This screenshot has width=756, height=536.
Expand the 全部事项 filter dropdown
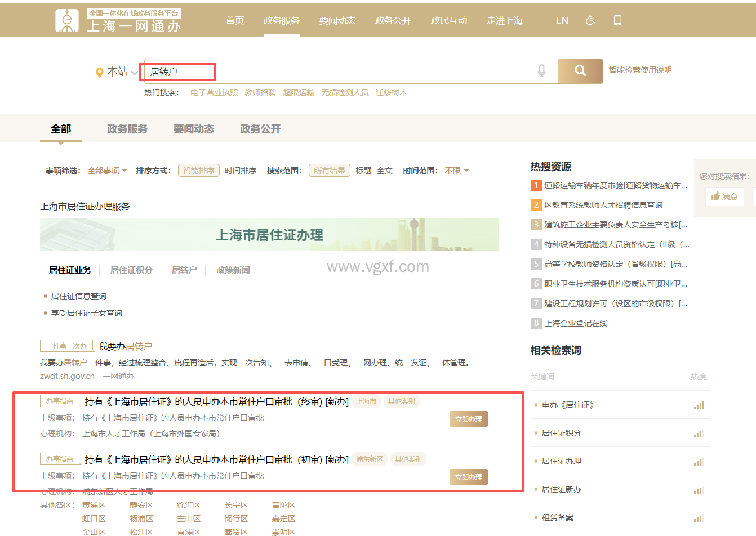(107, 171)
